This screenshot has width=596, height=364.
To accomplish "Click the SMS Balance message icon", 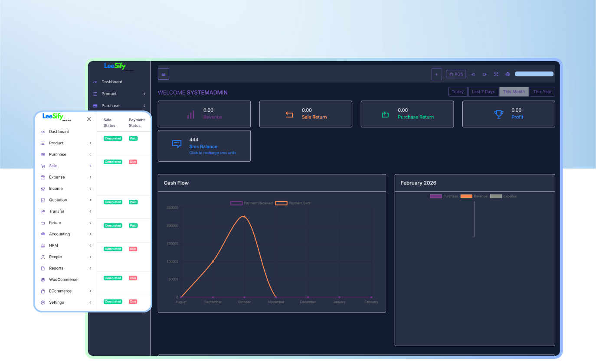I will pyautogui.click(x=177, y=144).
